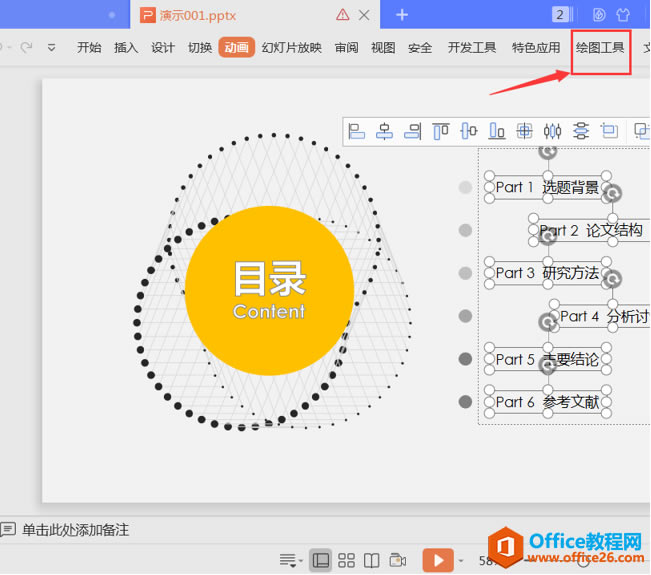Open the 开始 ribbon tab
651x575 pixels.
(x=89, y=48)
